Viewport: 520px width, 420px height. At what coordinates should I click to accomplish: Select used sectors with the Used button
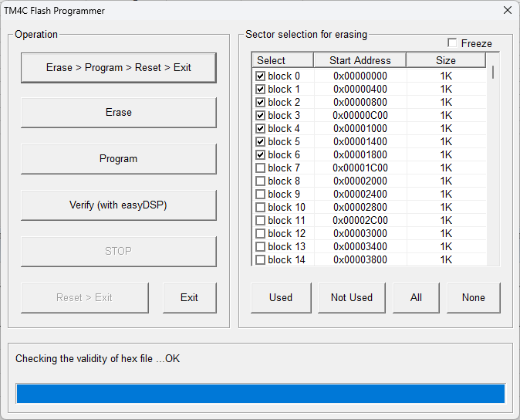coord(282,297)
